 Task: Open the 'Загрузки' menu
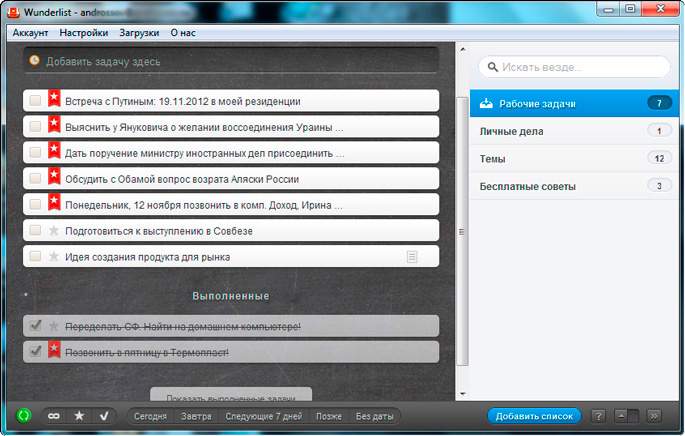pos(139,33)
